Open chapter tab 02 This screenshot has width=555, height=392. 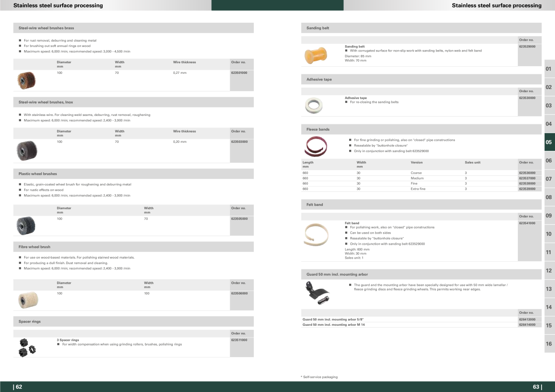pos(549,87)
